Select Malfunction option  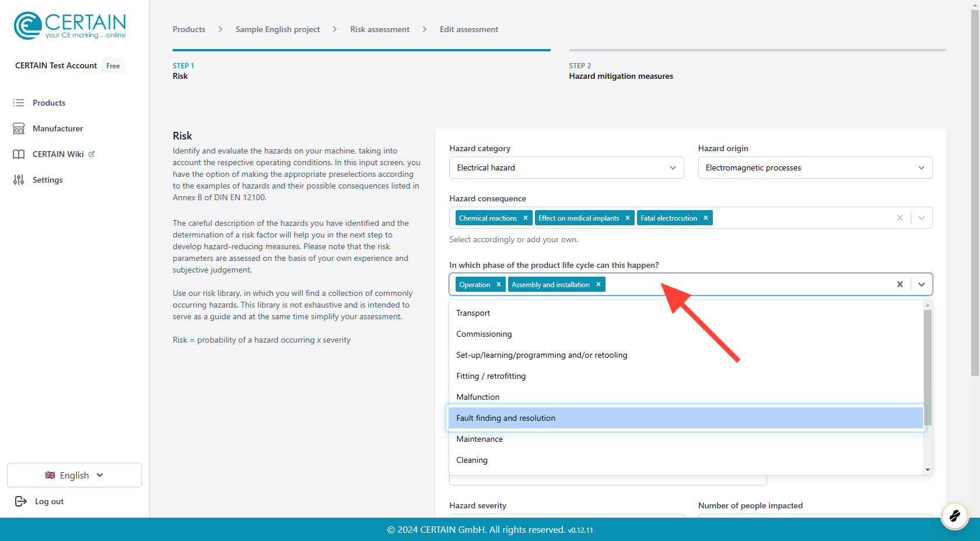[686, 397]
